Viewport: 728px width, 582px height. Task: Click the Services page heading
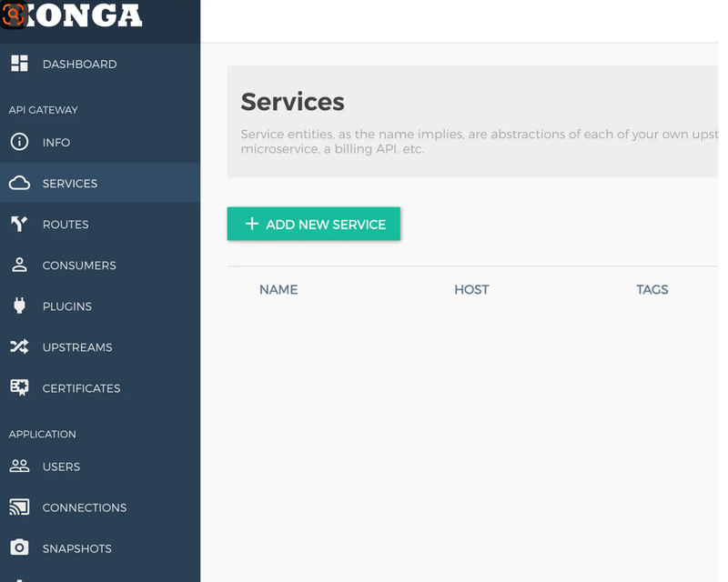coord(292,102)
